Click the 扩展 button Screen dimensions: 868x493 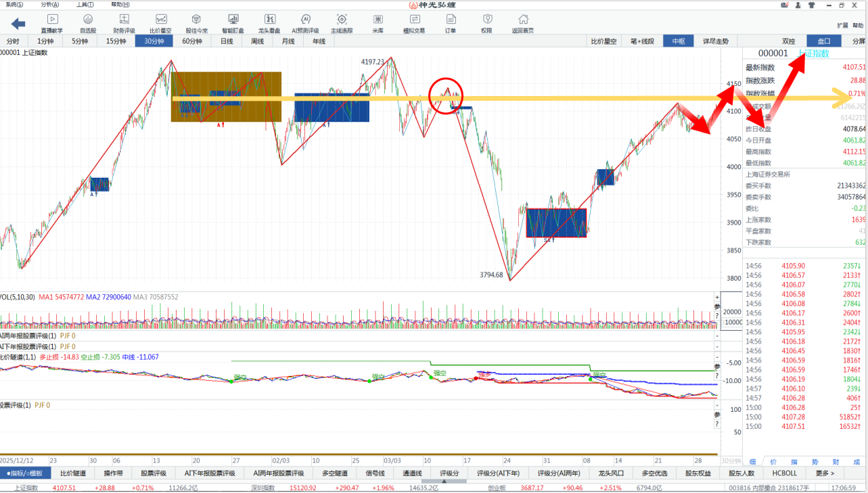(x=842, y=26)
